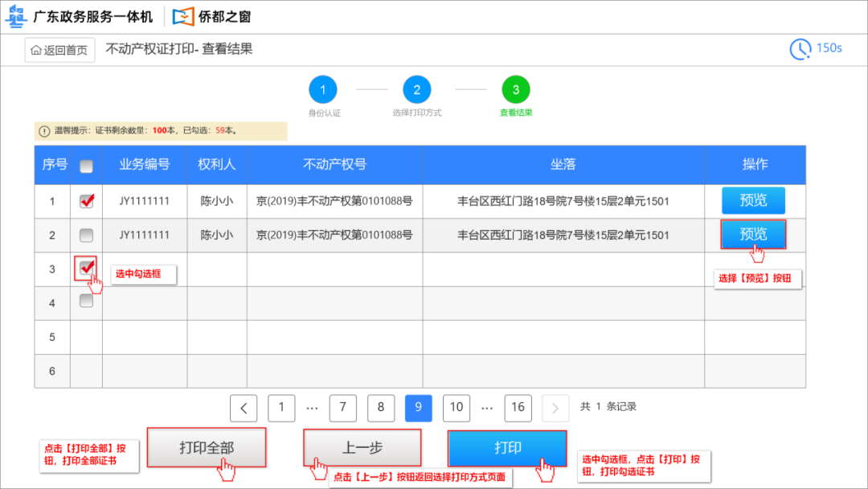Click the next page arrow in pagination
868x489 pixels.
pyautogui.click(x=555, y=408)
